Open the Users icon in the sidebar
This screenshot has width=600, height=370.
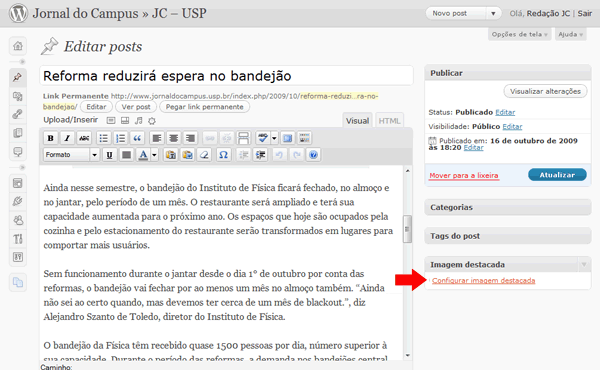[18, 220]
